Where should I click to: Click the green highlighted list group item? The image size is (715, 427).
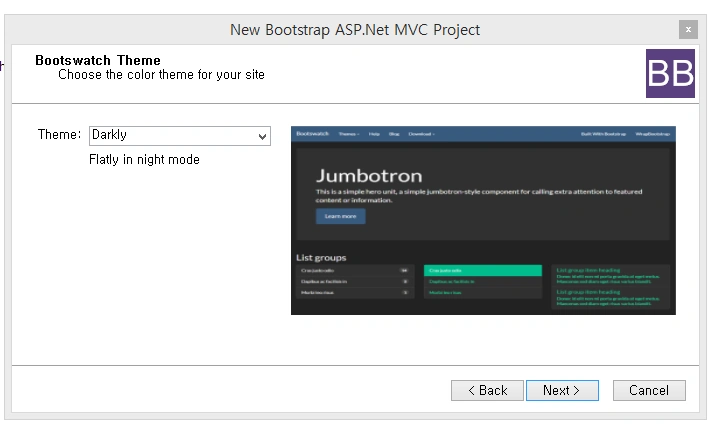pyautogui.click(x=483, y=271)
